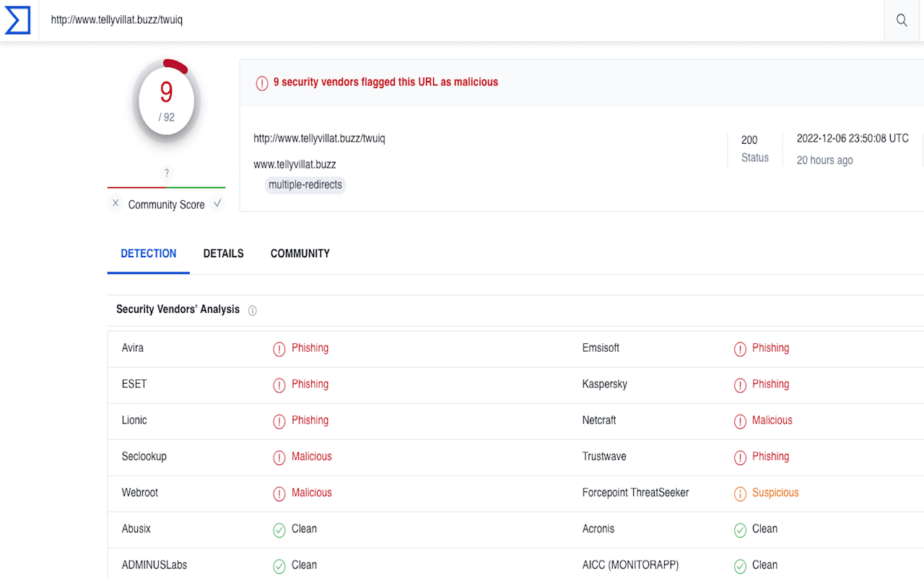The width and height of the screenshot is (924, 578).
Task: Click the VirusTotal logo icon
Action: (x=17, y=20)
